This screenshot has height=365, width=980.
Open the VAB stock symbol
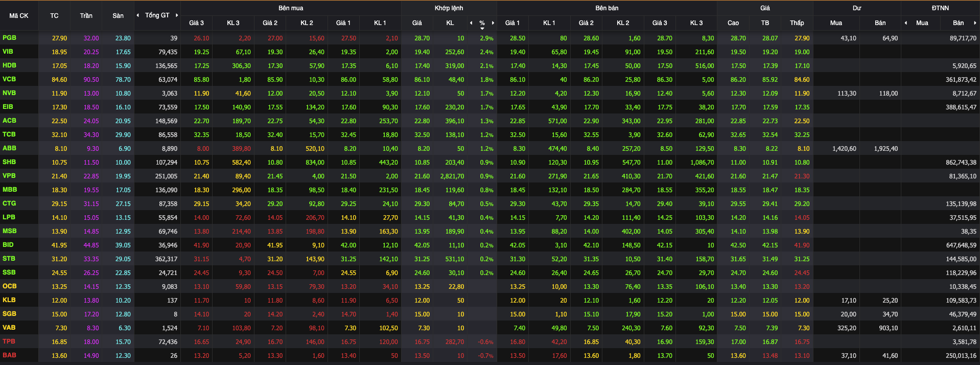[9, 328]
